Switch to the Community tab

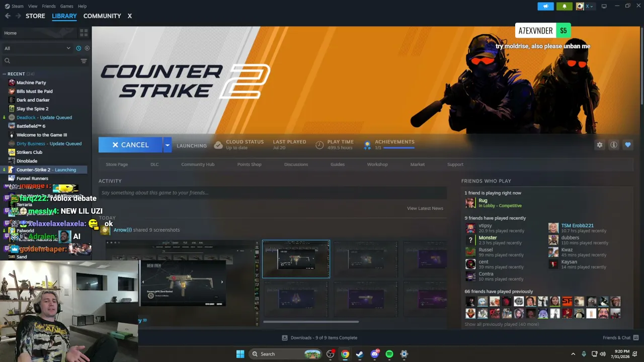pyautogui.click(x=102, y=16)
